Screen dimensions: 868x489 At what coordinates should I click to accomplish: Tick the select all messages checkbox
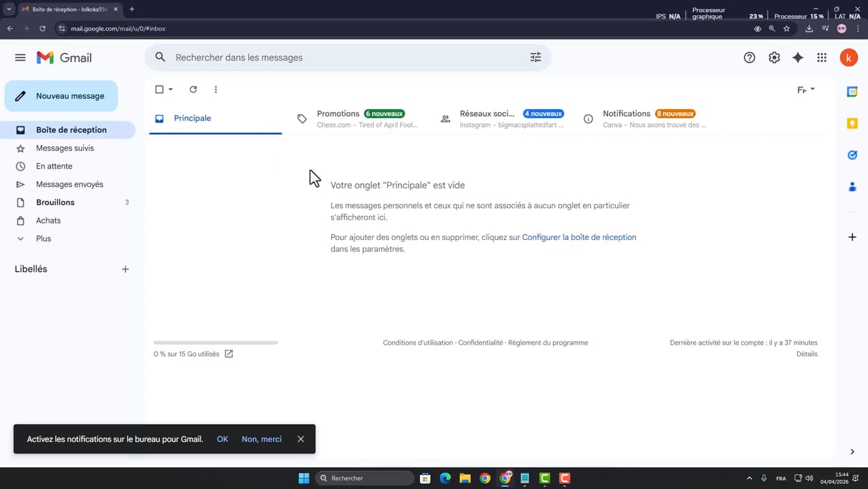pyautogui.click(x=160, y=89)
